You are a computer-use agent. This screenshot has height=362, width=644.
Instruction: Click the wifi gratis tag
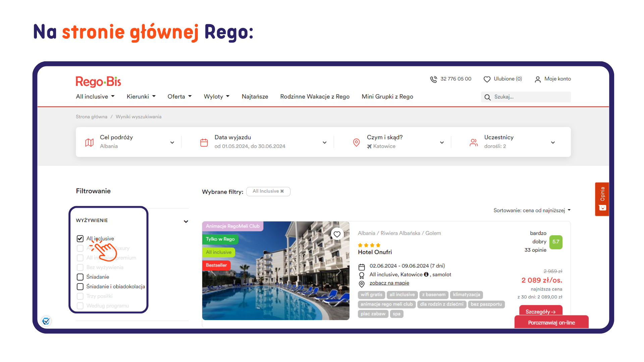click(x=371, y=295)
